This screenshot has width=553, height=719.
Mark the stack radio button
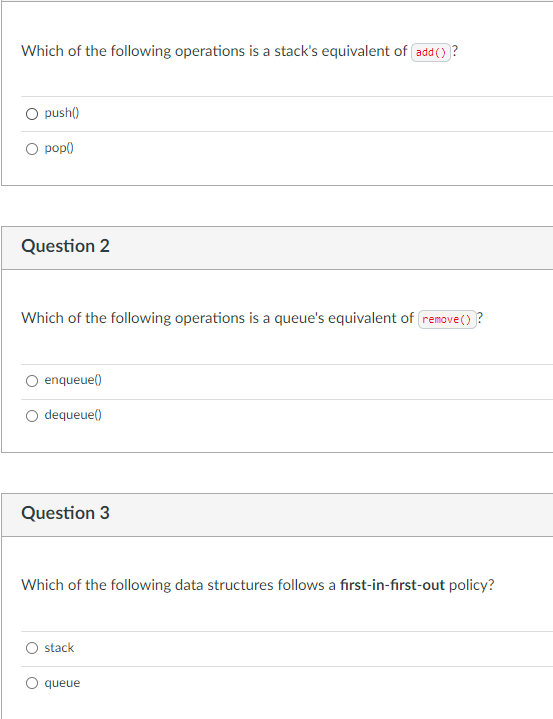point(32,648)
